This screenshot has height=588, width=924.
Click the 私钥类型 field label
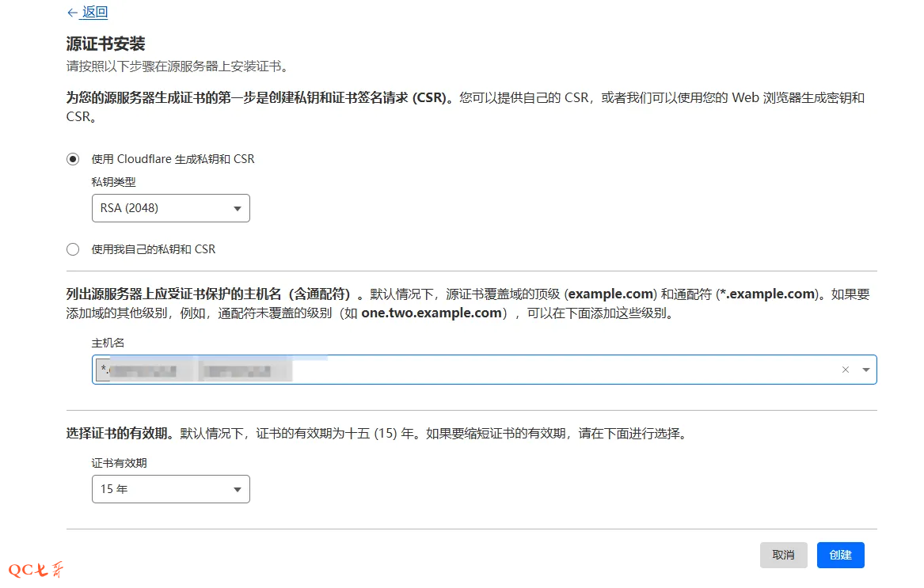[x=113, y=182]
